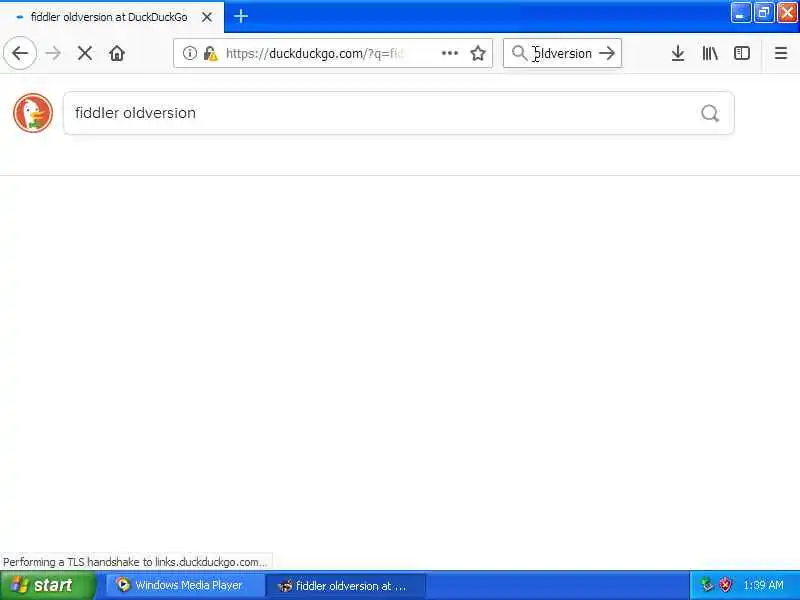Screen dimensions: 800x600
Task: Open the Windows start menu
Action: coord(47,585)
